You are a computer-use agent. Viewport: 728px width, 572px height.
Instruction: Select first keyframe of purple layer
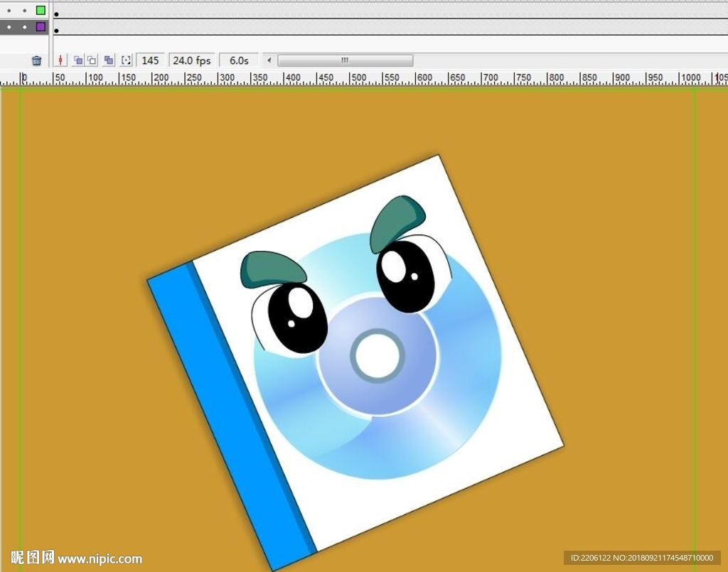[56, 31]
